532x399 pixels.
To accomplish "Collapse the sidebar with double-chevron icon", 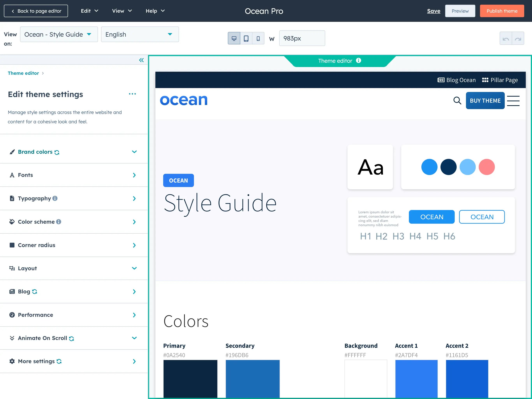I will pyautogui.click(x=141, y=60).
